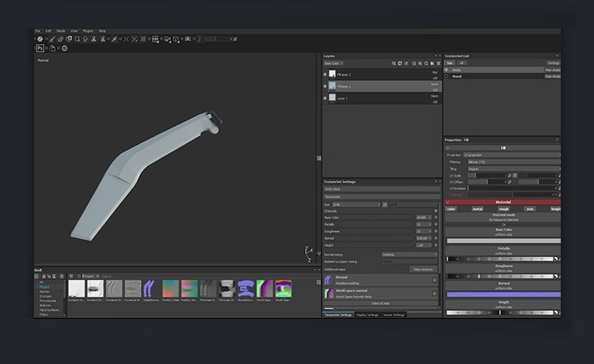Collapse the red Material section
594x364 pixels.
coord(448,202)
